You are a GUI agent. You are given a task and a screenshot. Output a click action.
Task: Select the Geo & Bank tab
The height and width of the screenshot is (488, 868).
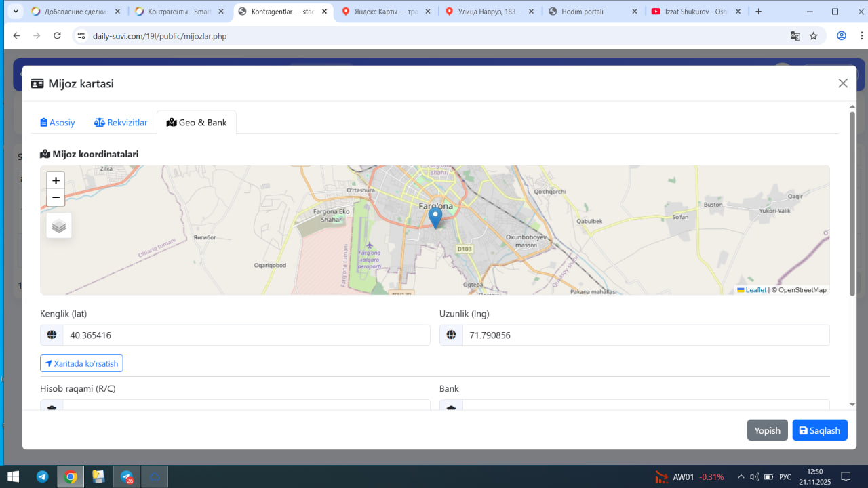coord(197,123)
